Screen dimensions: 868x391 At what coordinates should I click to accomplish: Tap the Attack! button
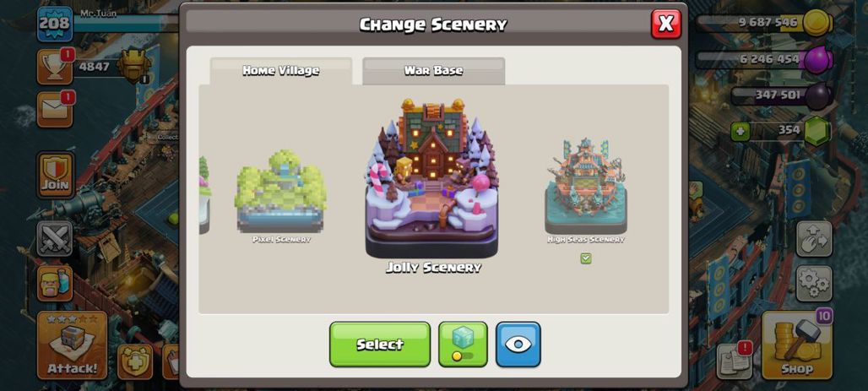coord(72,345)
